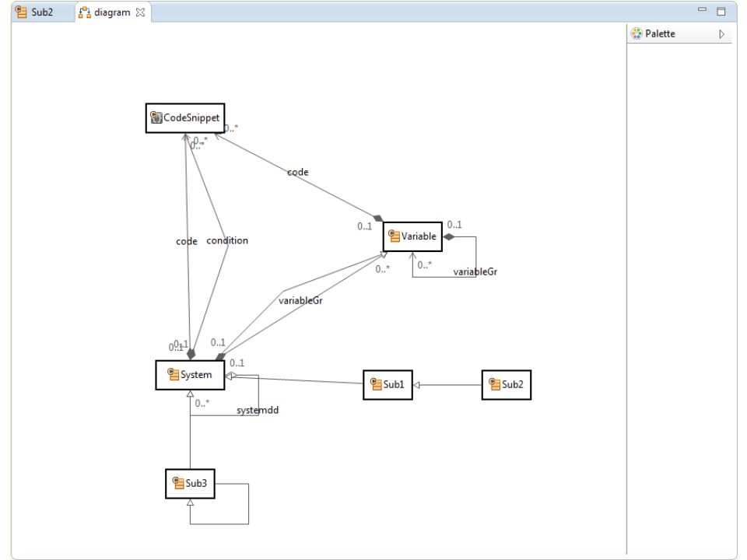Select the systemdd reference label

coord(258,410)
